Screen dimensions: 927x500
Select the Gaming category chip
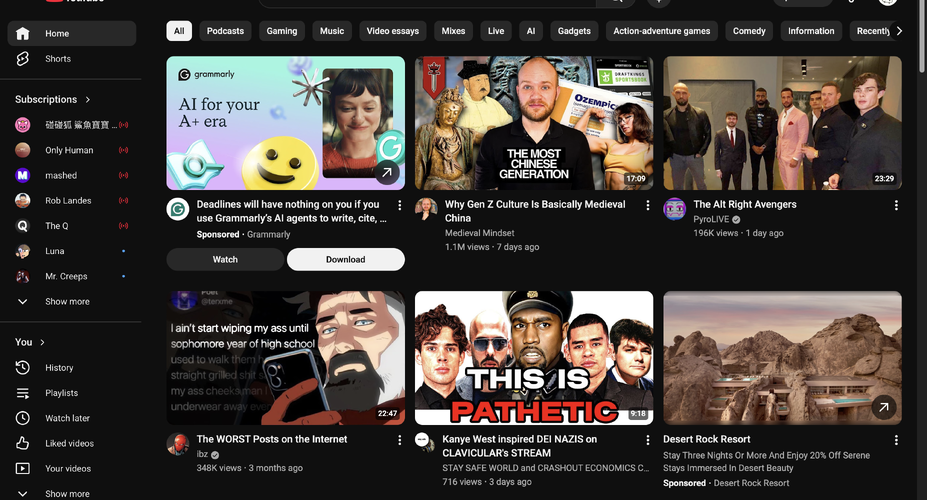click(x=282, y=31)
